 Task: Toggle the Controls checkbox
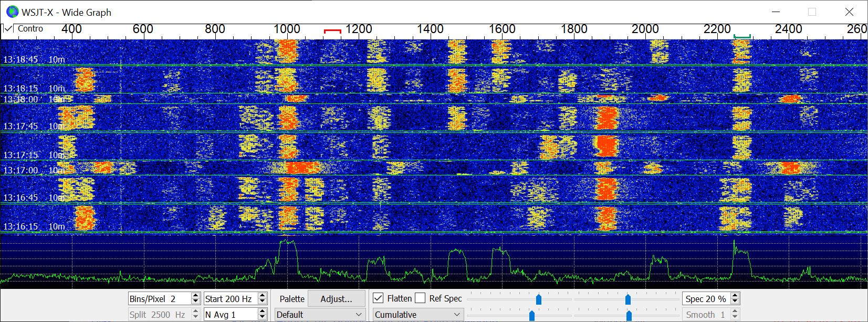click(8, 29)
